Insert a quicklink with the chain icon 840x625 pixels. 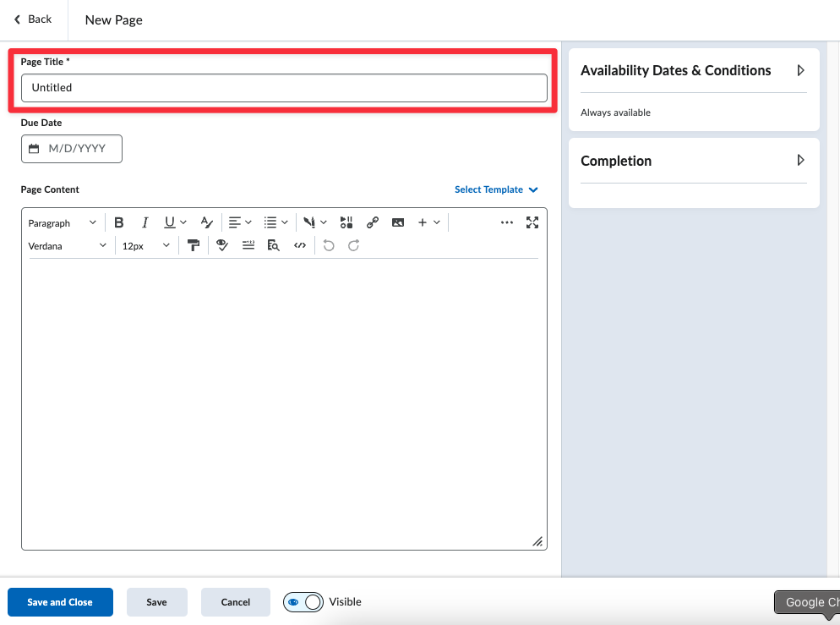pyautogui.click(x=372, y=222)
